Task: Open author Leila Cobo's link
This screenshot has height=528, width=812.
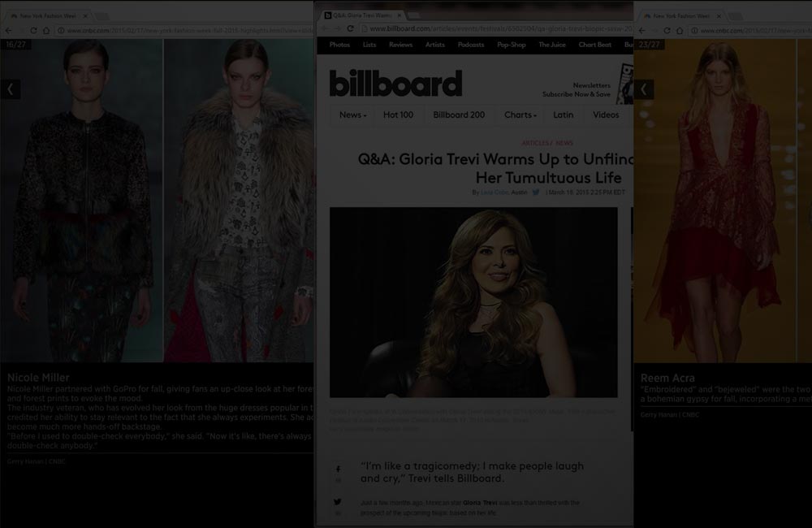Action: [495, 193]
